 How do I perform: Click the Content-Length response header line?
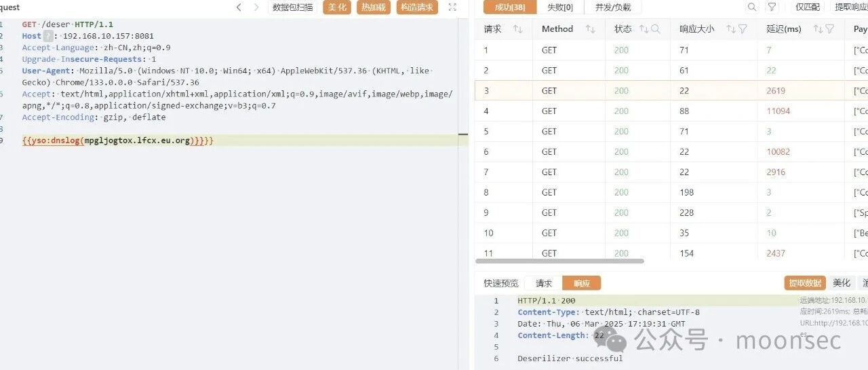point(561,335)
